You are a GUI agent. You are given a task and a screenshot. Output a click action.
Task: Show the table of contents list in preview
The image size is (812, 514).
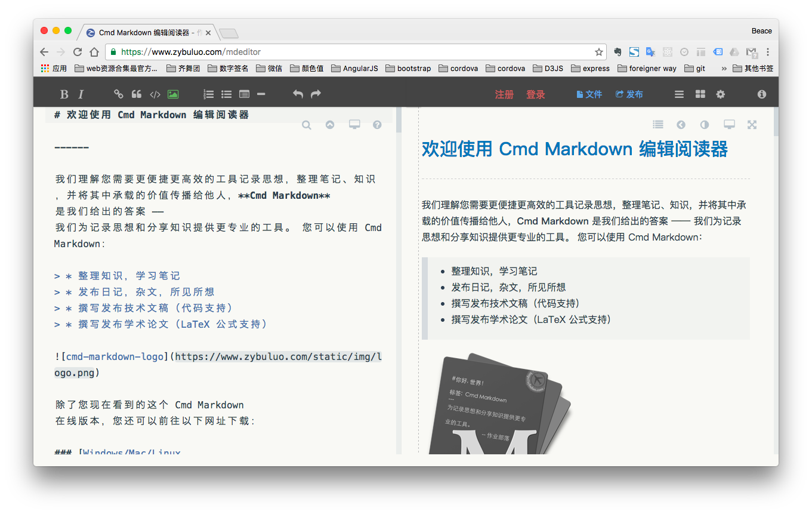point(658,125)
